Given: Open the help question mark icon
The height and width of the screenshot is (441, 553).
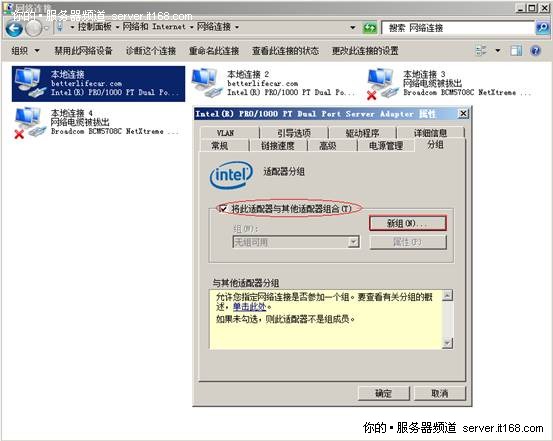Looking at the screenshot, I should click(535, 51).
